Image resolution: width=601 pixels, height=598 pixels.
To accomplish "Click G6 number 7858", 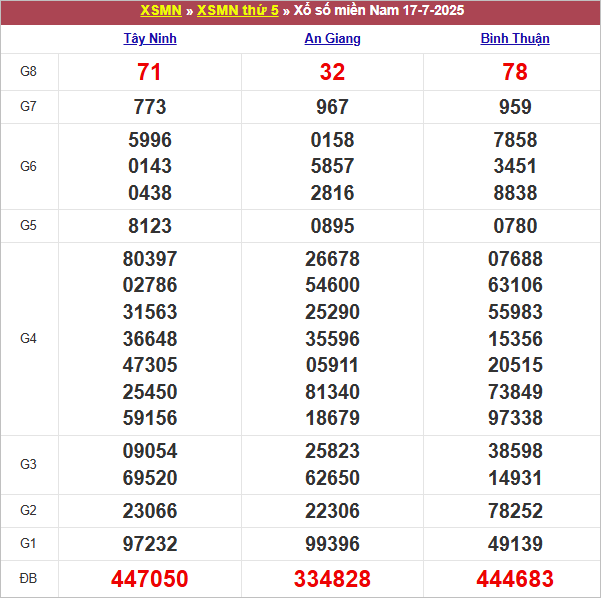I will click(515, 140).
